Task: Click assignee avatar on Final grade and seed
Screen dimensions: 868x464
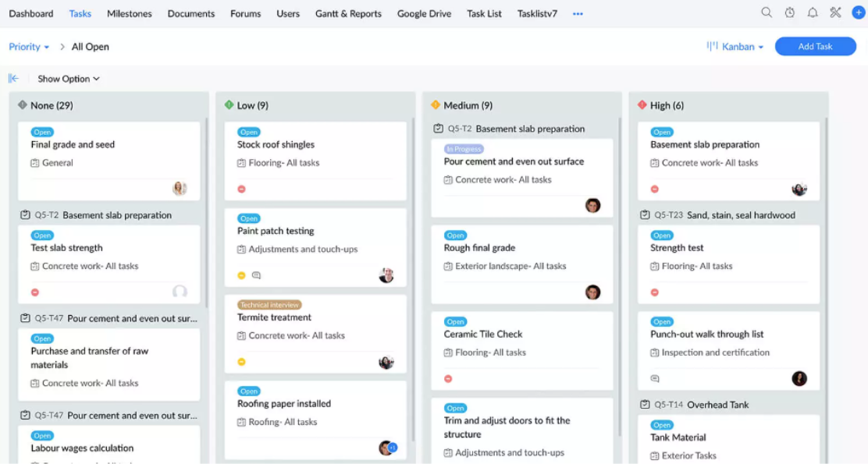Action: (x=180, y=189)
